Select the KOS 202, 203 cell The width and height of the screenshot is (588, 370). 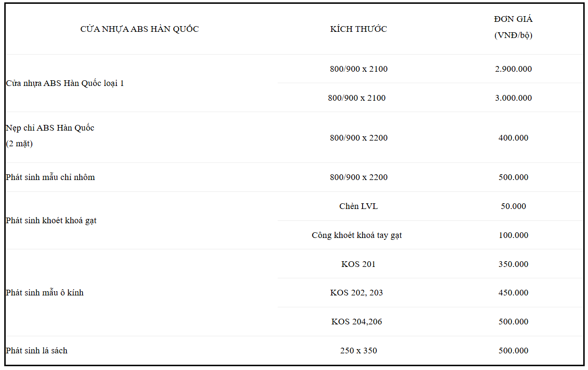click(x=356, y=293)
